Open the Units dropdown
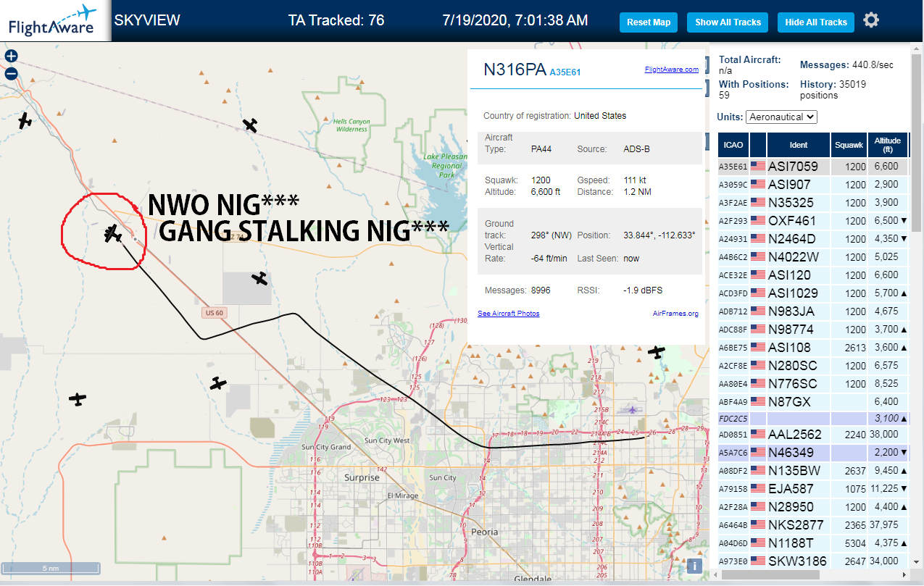This screenshot has width=924, height=586. click(x=783, y=117)
